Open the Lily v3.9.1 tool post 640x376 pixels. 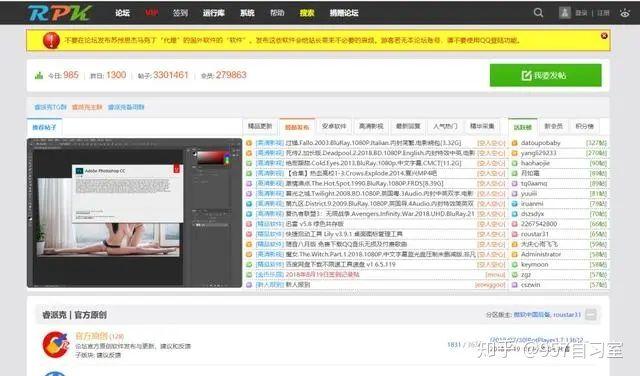point(344,234)
